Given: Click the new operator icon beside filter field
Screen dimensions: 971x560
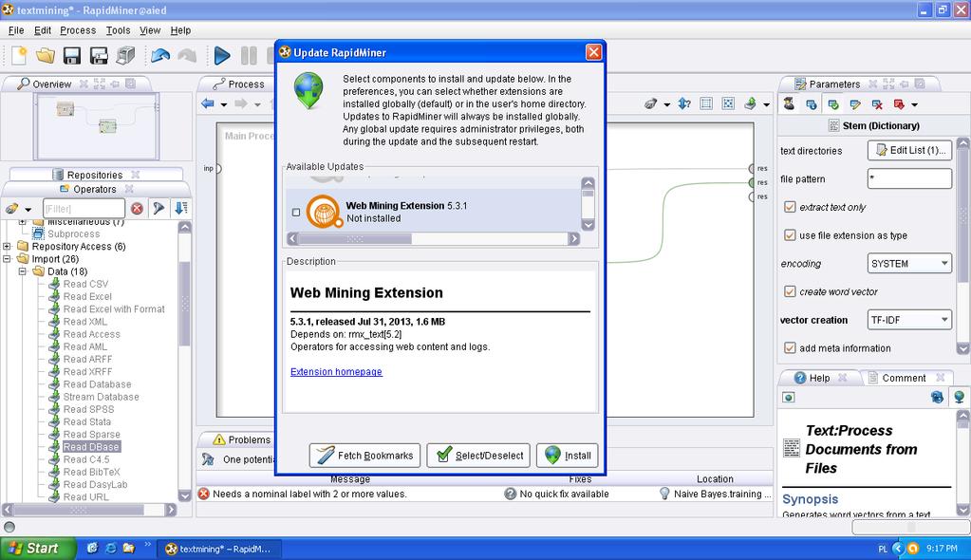Looking at the screenshot, I should coord(11,209).
